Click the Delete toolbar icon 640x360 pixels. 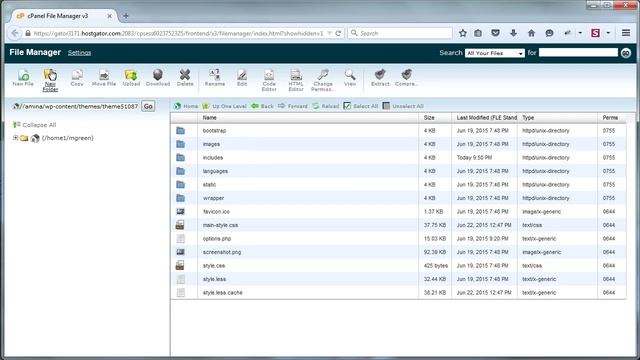(x=185, y=78)
